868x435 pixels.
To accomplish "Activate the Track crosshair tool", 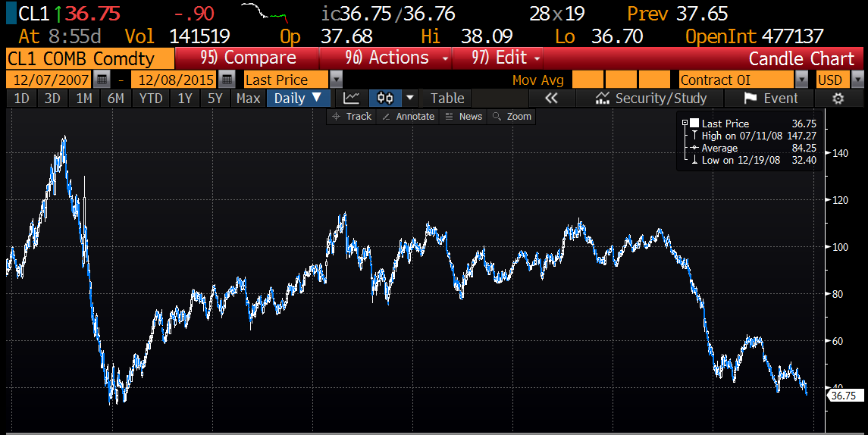I will click(351, 116).
